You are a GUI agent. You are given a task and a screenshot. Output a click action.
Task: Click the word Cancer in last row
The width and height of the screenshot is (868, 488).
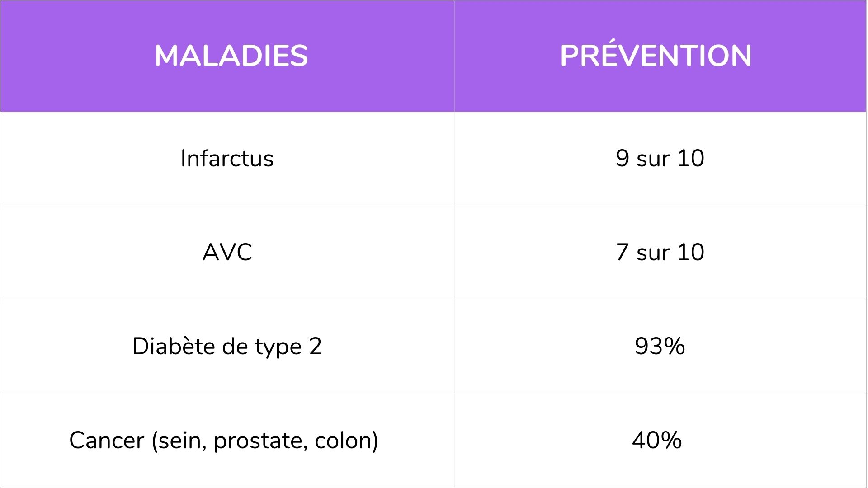[x=107, y=441]
